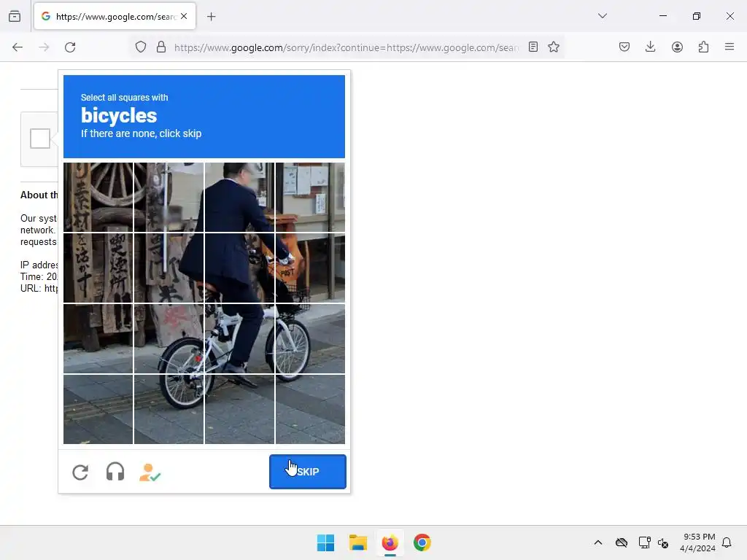Restore down the Firefox window
The image size is (747, 560).
coord(697,16)
